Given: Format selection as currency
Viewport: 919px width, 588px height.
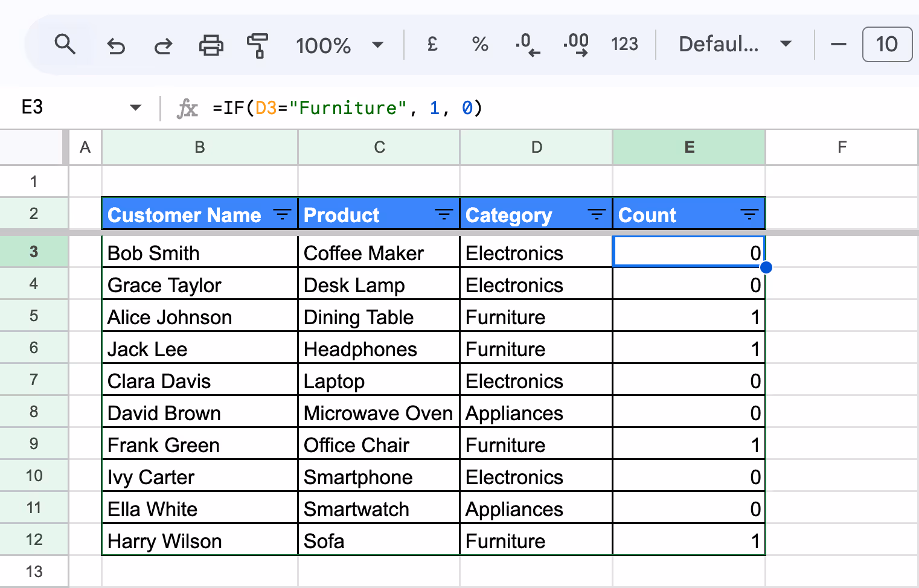Looking at the screenshot, I should coord(432,44).
